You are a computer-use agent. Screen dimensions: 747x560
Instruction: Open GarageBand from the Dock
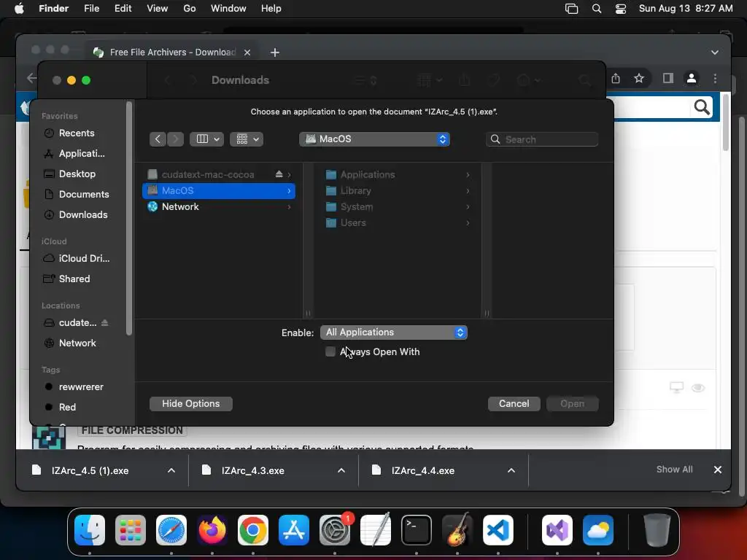click(x=457, y=530)
